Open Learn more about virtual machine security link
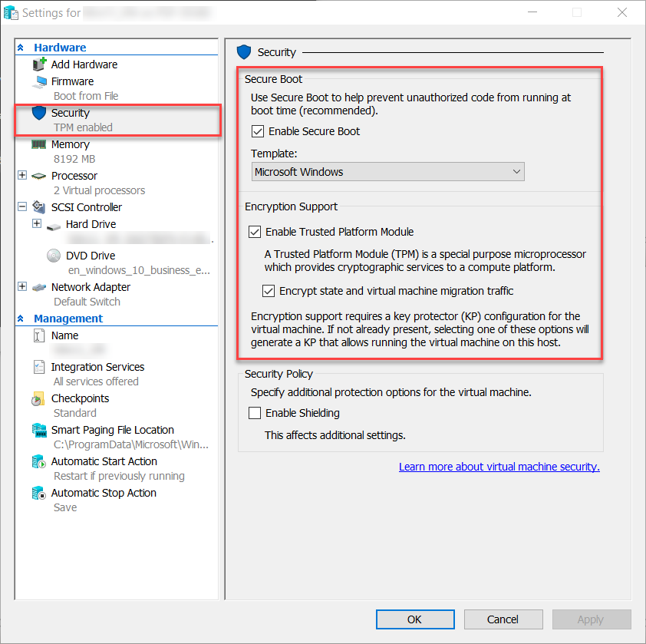This screenshot has width=646, height=644. tap(499, 467)
